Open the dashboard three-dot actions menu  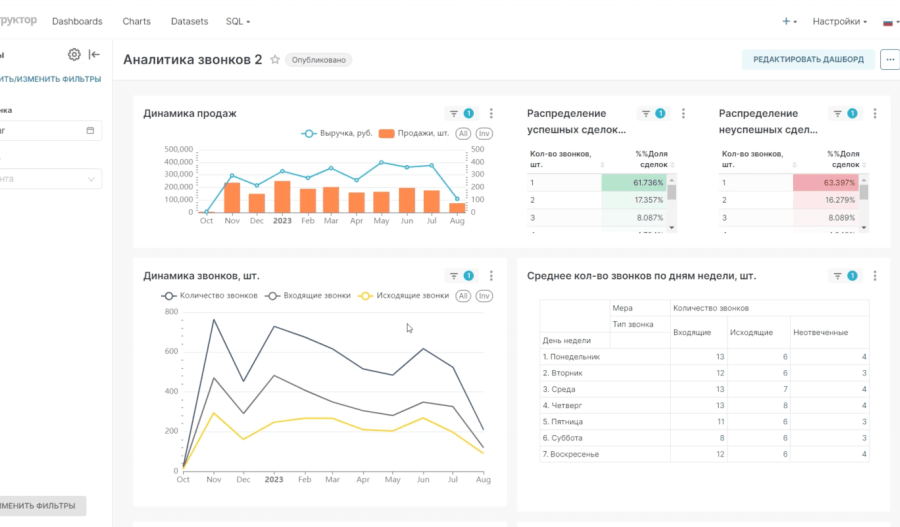click(889, 60)
